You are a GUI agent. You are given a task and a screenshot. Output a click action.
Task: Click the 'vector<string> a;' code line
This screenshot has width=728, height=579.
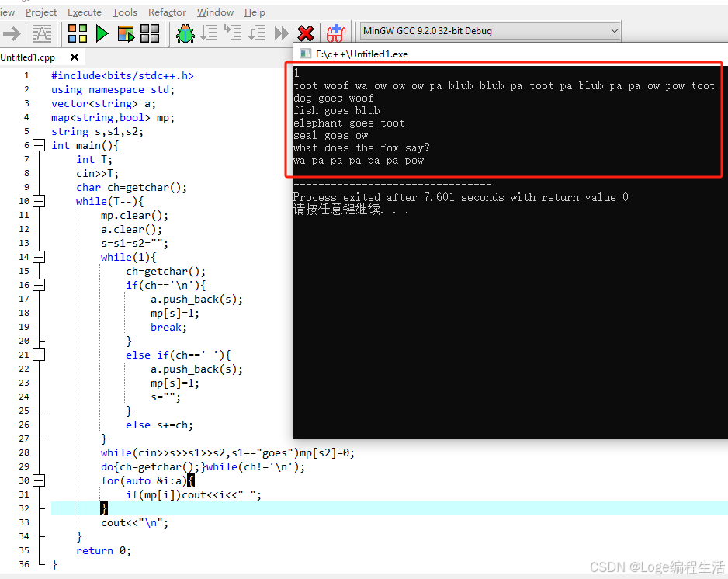point(103,103)
